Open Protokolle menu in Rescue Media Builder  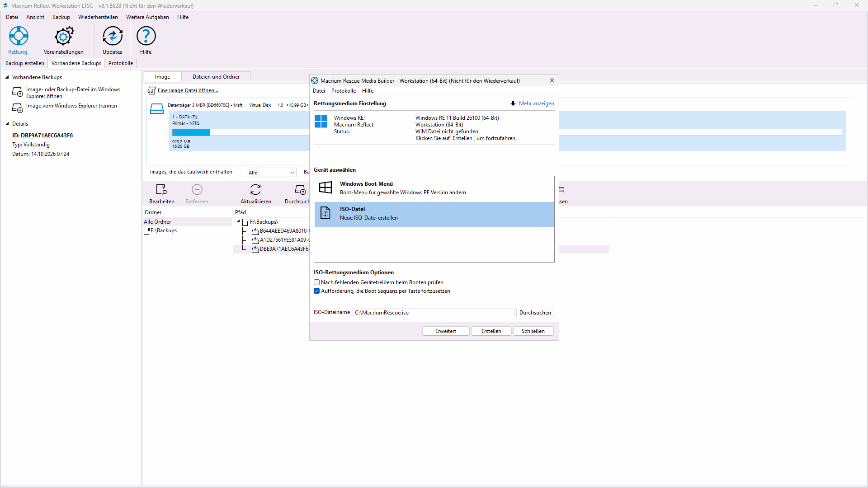pyautogui.click(x=344, y=91)
